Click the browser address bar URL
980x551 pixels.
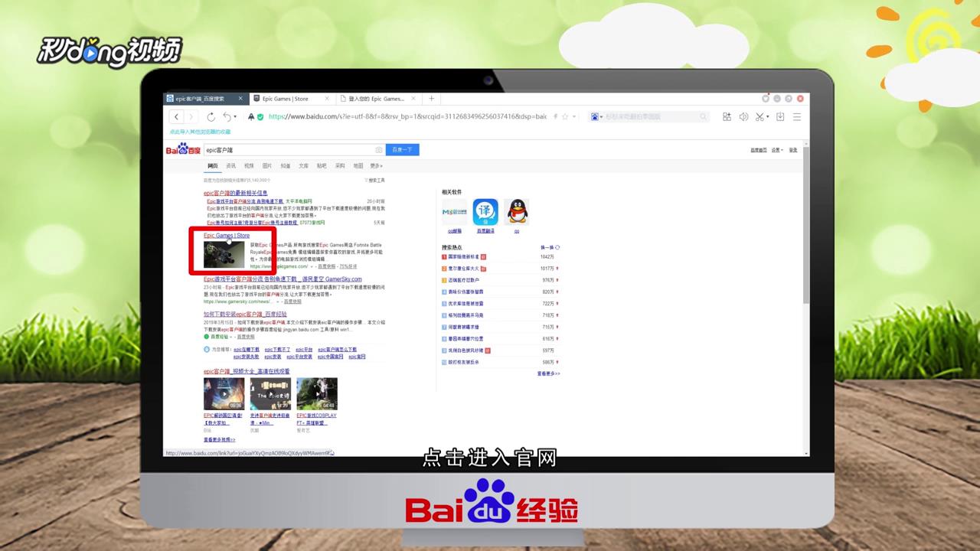coord(407,117)
